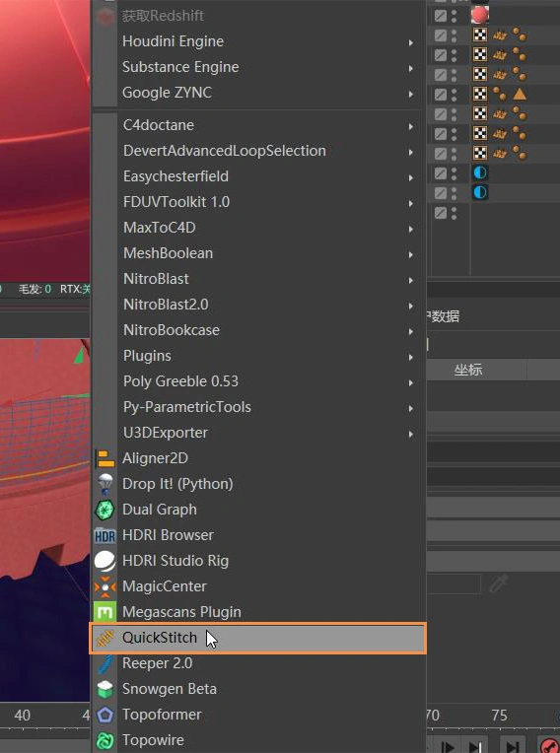Viewport: 560px width, 753px height.
Task: Toggle the layer box in the Phong triangle row
Action: (441, 95)
